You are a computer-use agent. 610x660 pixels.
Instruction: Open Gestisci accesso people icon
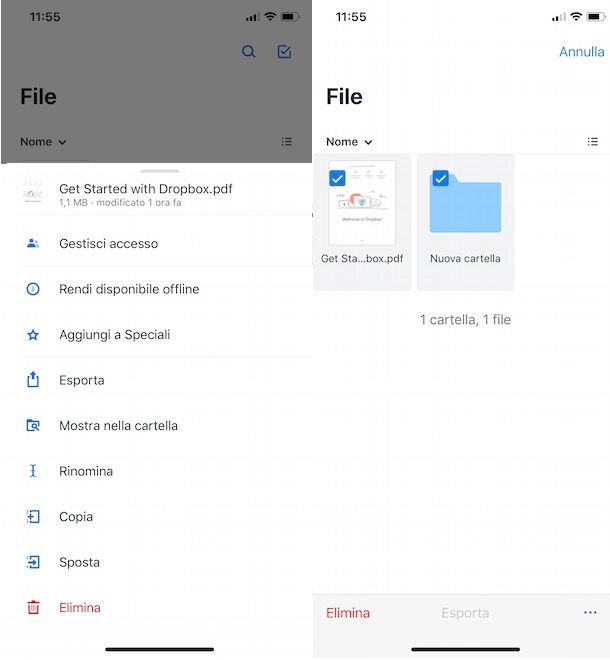click(x=33, y=243)
